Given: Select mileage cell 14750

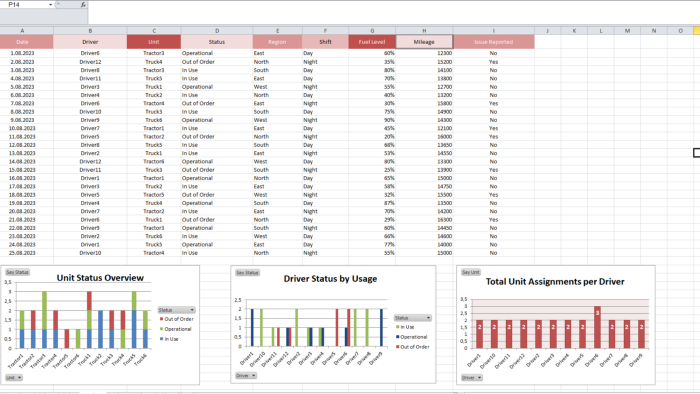Looking at the screenshot, I should [x=424, y=187].
